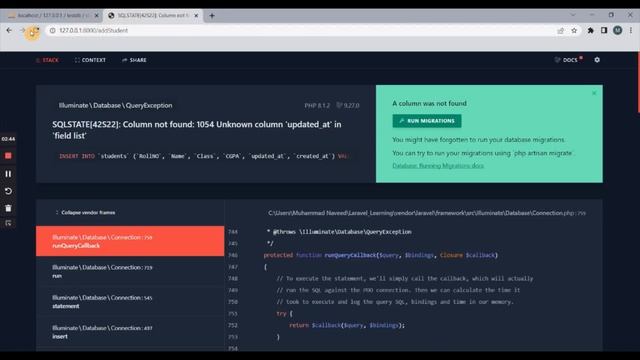Click the return $callback code line
This screenshot has height=360, width=640.
(347, 325)
